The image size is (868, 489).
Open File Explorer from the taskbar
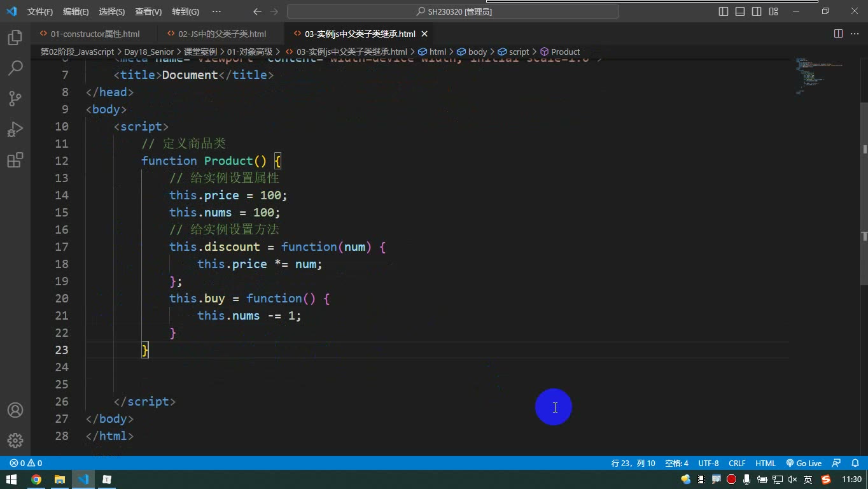click(x=60, y=479)
